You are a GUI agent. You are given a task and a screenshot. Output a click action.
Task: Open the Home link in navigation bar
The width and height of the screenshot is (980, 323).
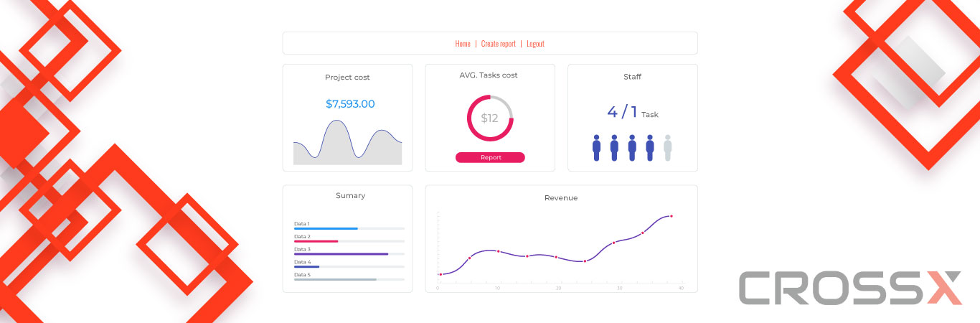coord(463,44)
